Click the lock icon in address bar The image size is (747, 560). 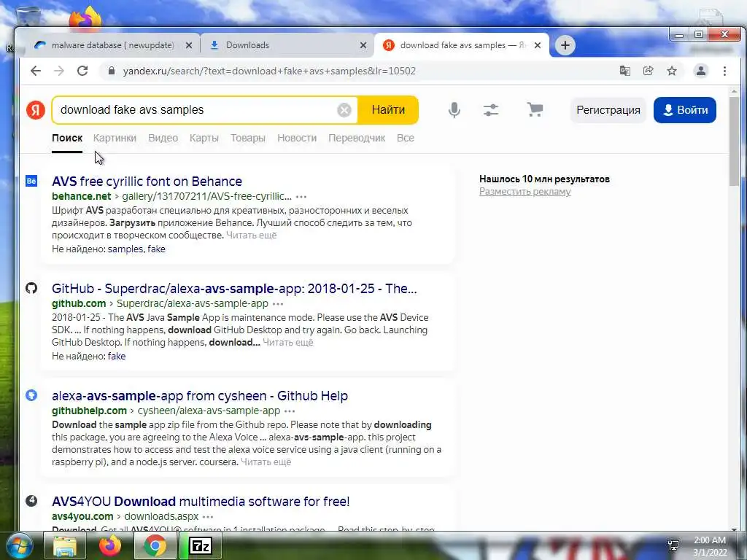coord(112,71)
